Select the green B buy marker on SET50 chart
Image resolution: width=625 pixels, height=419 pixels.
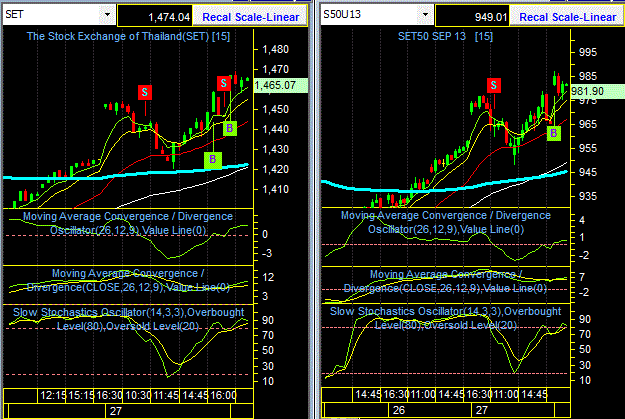point(553,133)
